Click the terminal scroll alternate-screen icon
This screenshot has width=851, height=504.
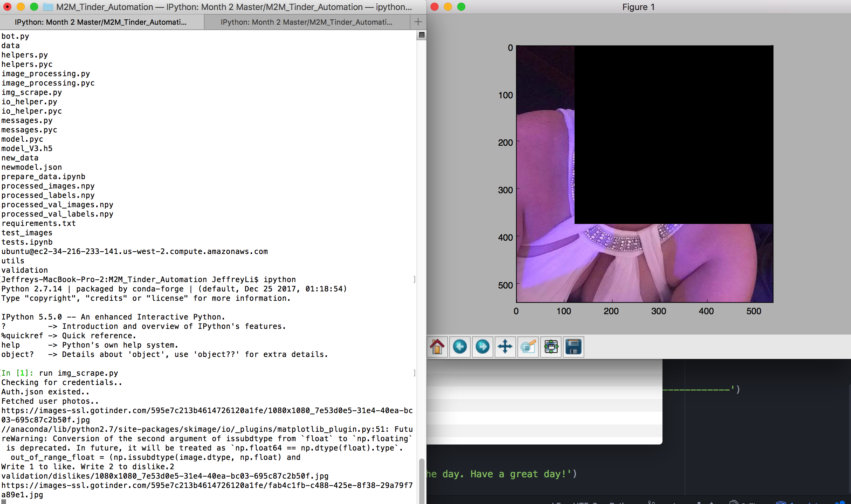tap(421, 35)
